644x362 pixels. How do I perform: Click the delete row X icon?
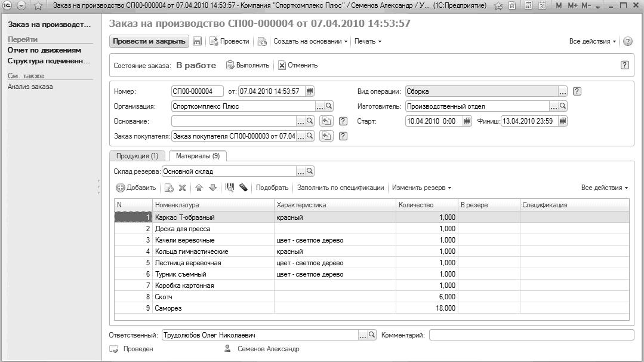point(183,188)
